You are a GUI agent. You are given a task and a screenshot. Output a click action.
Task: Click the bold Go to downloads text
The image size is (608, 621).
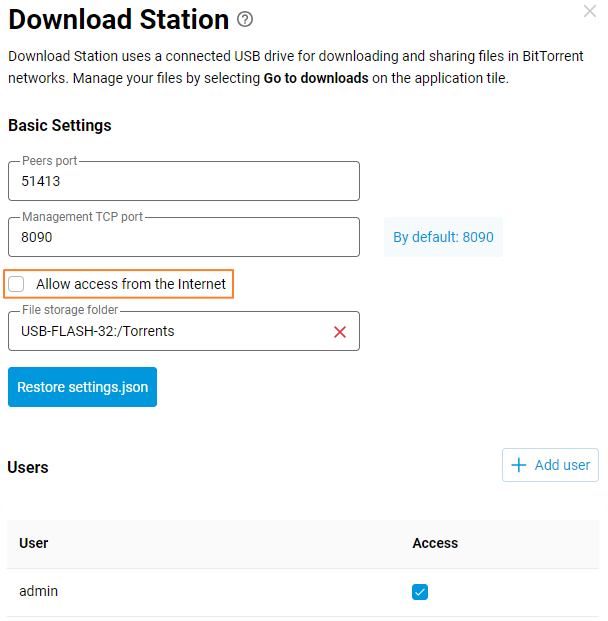pos(316,78)
